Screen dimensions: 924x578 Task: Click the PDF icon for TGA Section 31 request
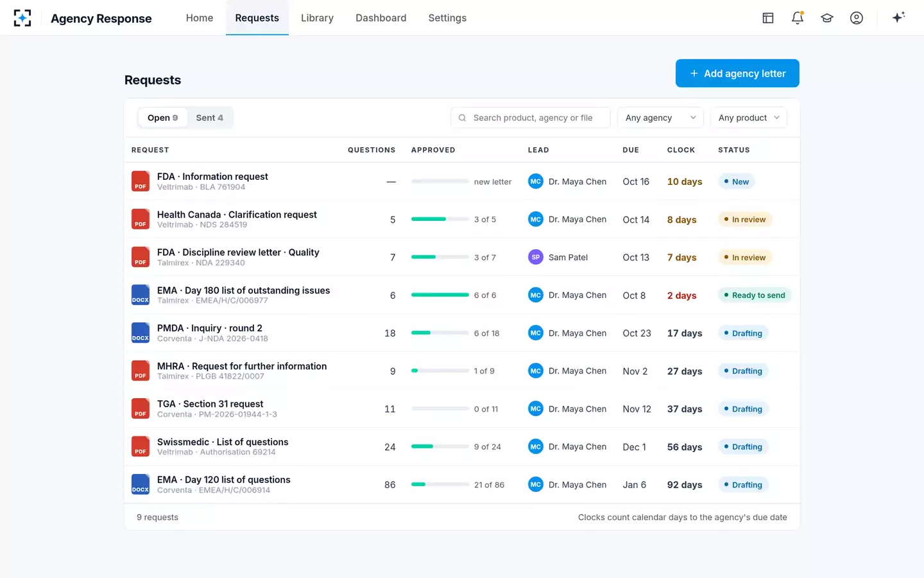tap(141, 408)
